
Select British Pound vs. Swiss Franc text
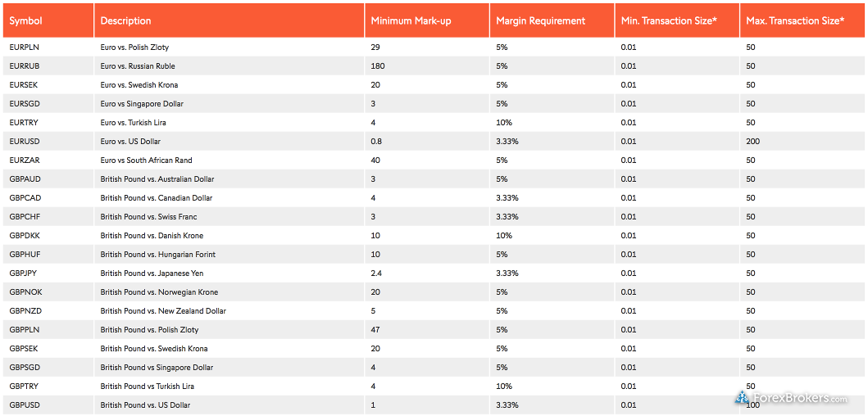pyautogui.click(x=148, y=217)
